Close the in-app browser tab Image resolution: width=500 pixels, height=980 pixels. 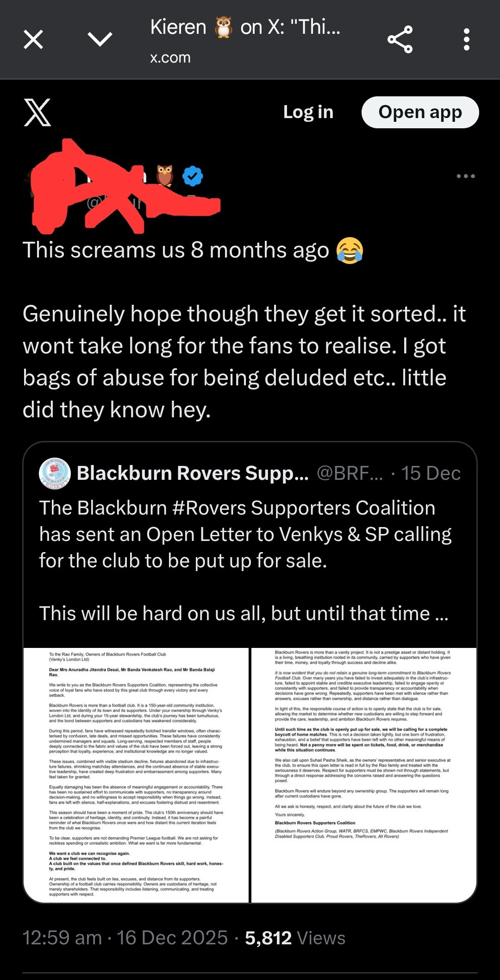click(33, 39)
